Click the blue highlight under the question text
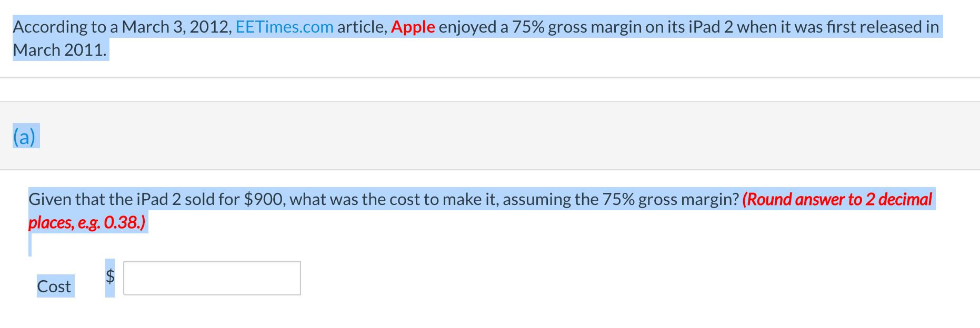Viewport: 980px width, 328px height. (30, 243)
